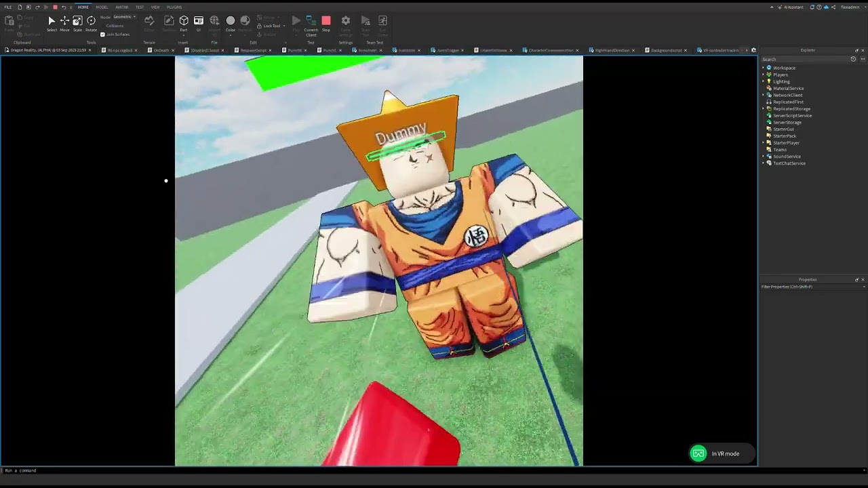
Task: Expand the StarterPlayer node
Action: pos(763,142)
